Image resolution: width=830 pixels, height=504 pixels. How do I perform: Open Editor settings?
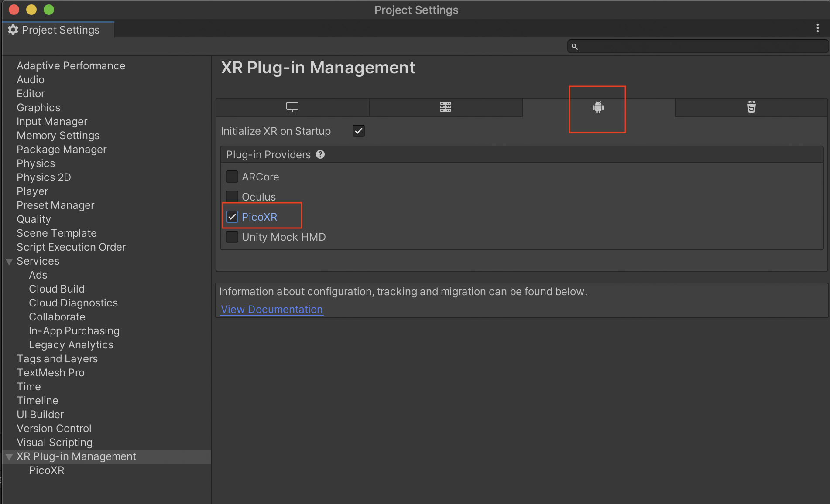[x=31, y=94]
